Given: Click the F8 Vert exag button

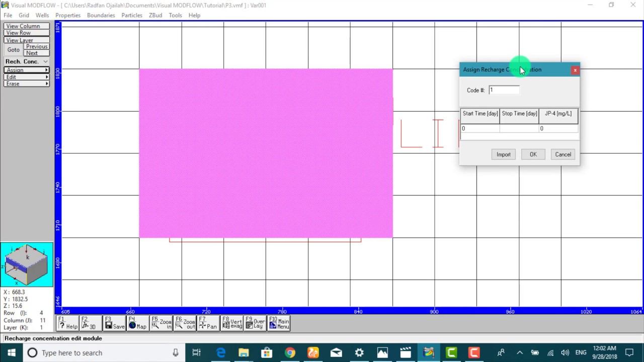Looking at the screenshot, I should tap(232, 323).
